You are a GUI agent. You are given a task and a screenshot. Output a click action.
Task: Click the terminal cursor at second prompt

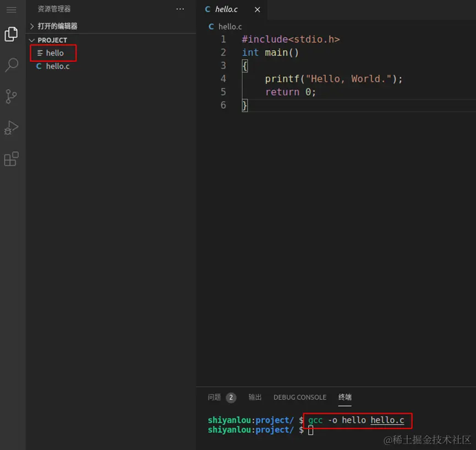click(x=310, y=430)
